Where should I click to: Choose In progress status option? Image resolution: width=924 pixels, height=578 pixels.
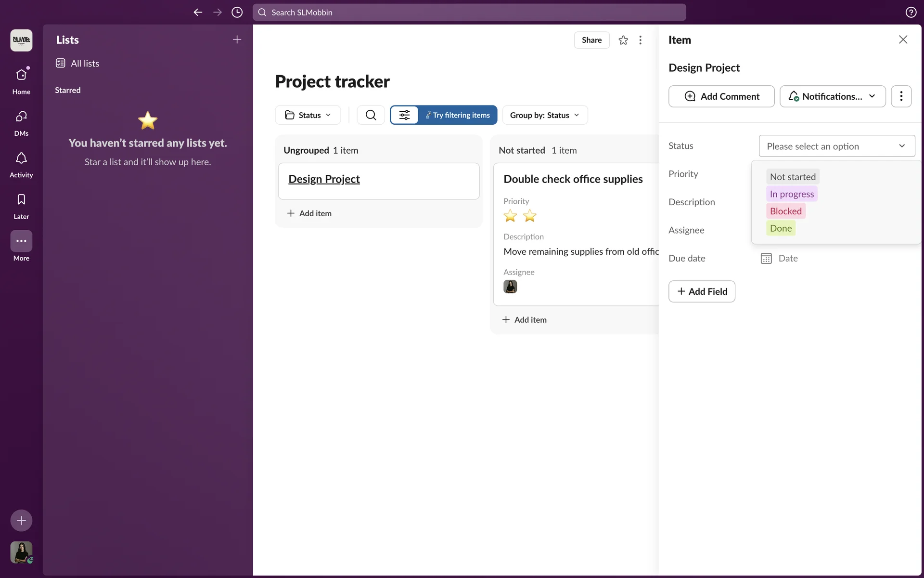tap(792, 194)
